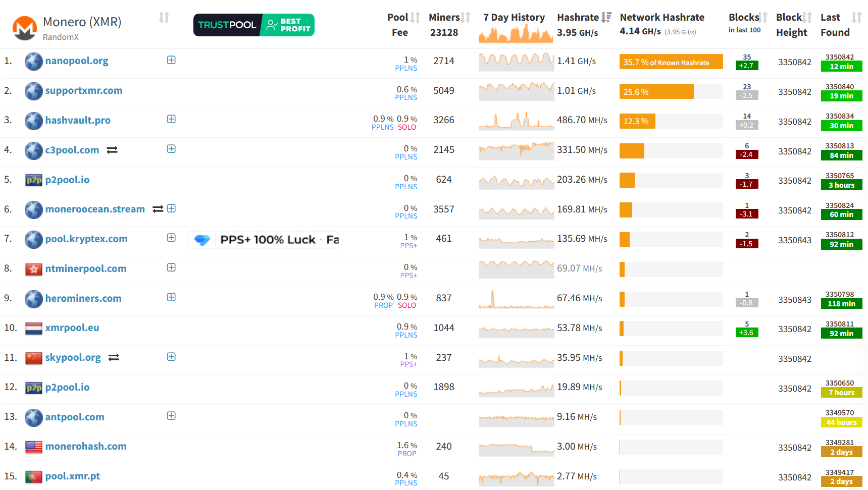Viewport: 868px width, 490px height.
Task: Sort by Miners count arrows
Action: pyautogui.click(x=466, y=18)
